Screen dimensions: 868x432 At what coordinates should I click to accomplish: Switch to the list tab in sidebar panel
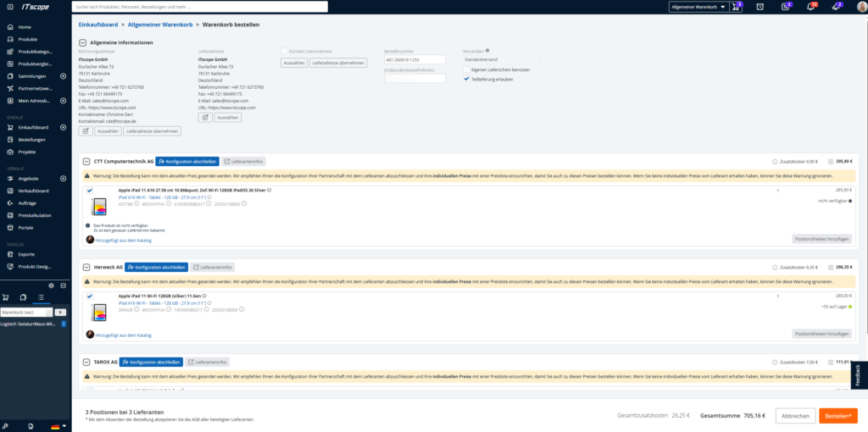[41, 297]
